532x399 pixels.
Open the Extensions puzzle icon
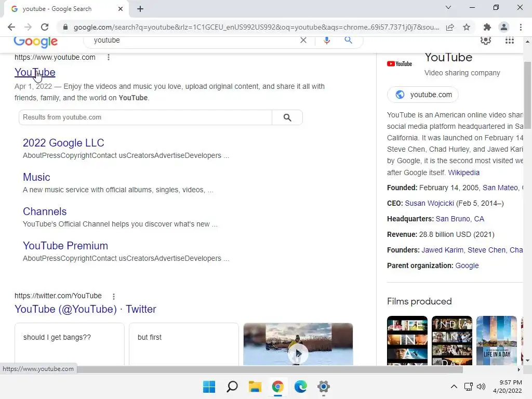487,27
